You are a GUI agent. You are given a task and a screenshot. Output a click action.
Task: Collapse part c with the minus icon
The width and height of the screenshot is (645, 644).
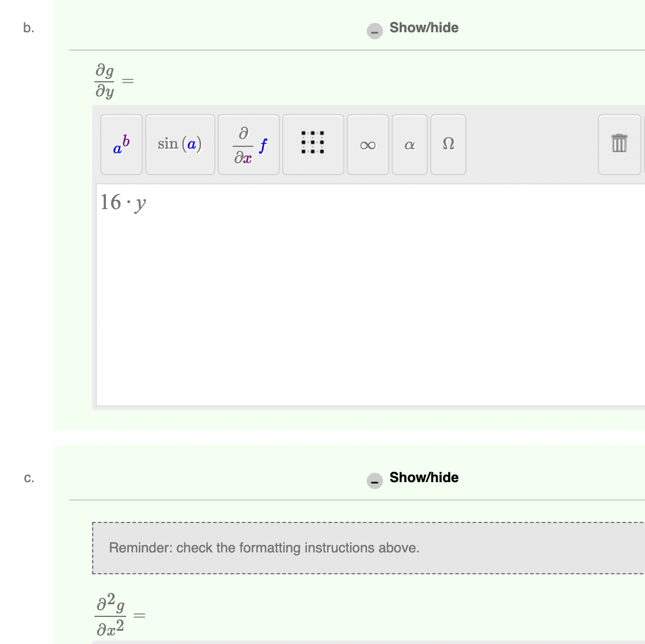375,481
